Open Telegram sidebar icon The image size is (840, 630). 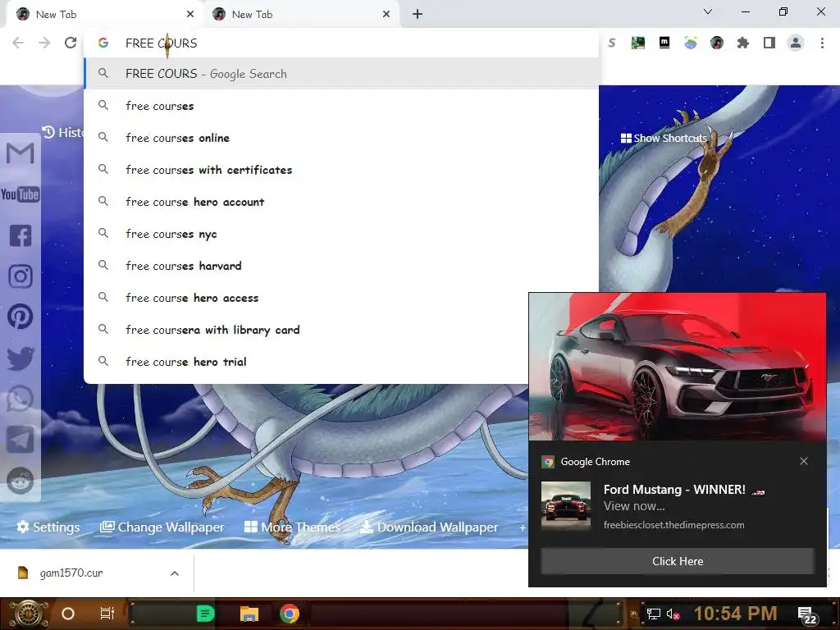[21, 440]
